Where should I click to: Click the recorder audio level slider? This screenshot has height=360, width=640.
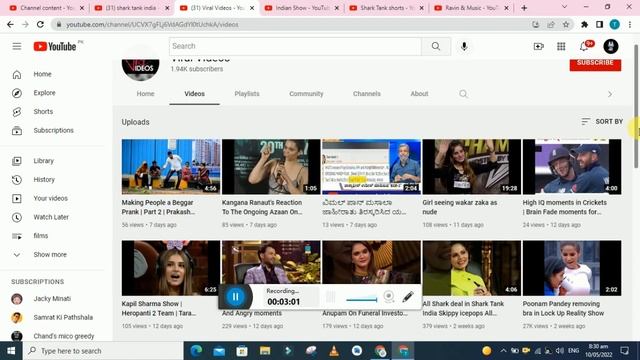pos(362,300)
